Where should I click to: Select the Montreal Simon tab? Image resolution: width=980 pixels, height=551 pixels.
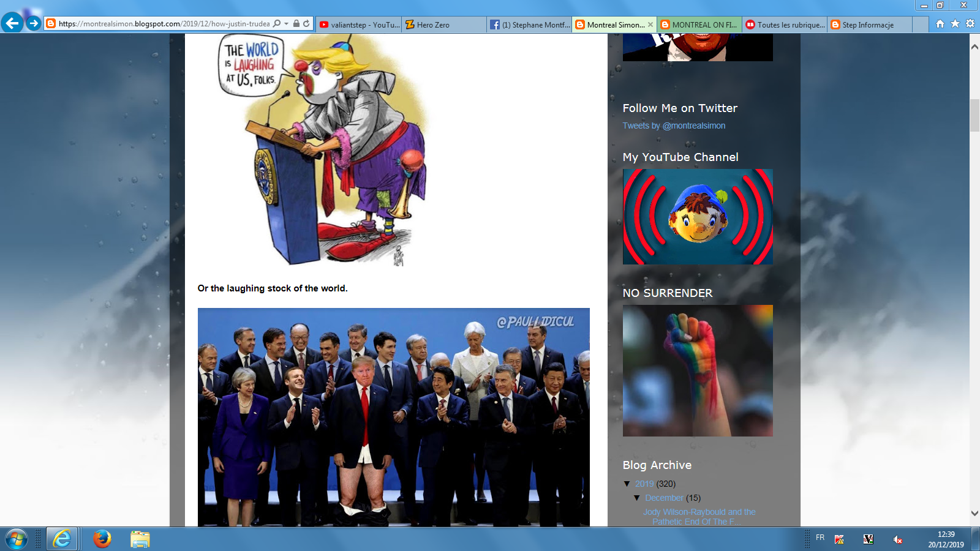pyautogui.click(x=614, y=25)
